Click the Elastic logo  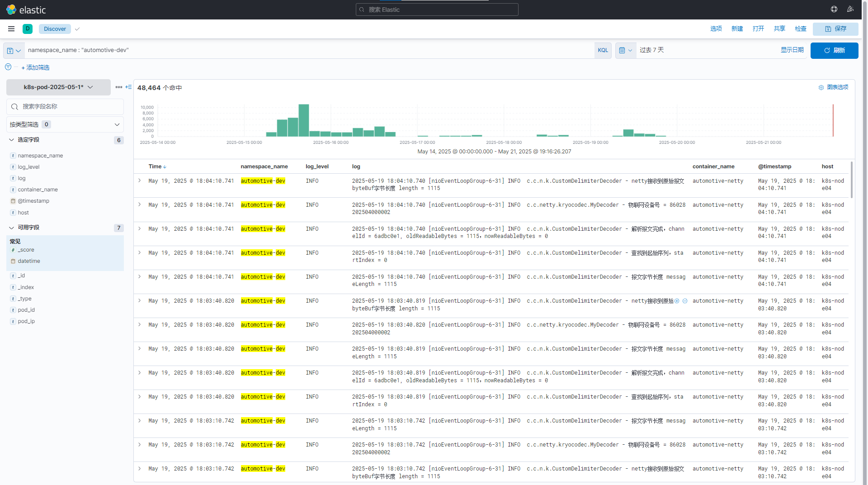tap(26, 10)
